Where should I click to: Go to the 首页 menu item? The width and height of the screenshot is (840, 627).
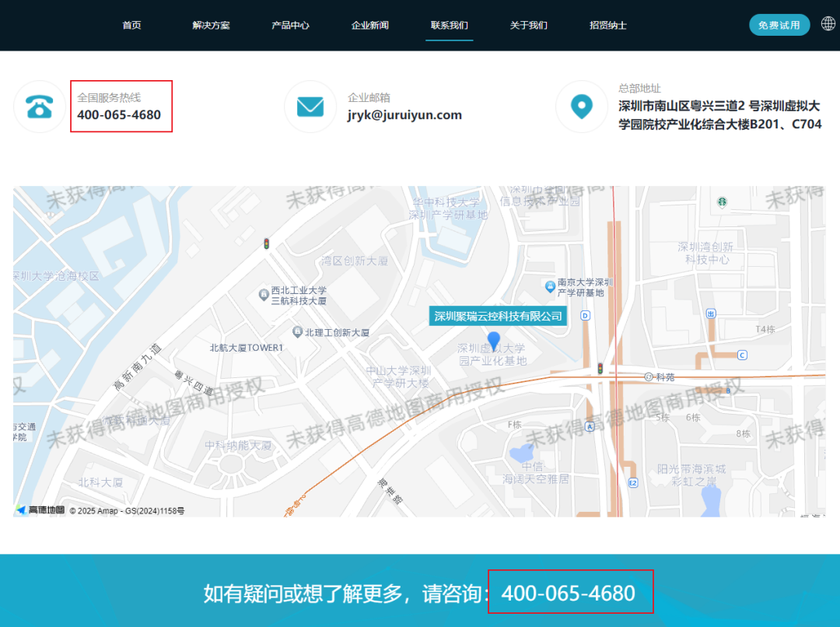point(131,25)
